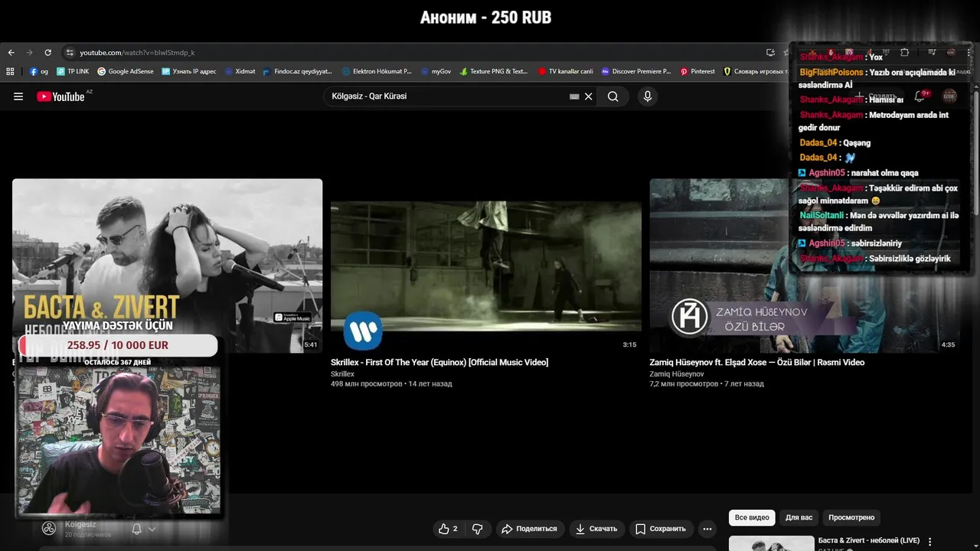Click the Скачать download button
The width and height of the screenshot is (980, 551).
click(x=596, y=529)
